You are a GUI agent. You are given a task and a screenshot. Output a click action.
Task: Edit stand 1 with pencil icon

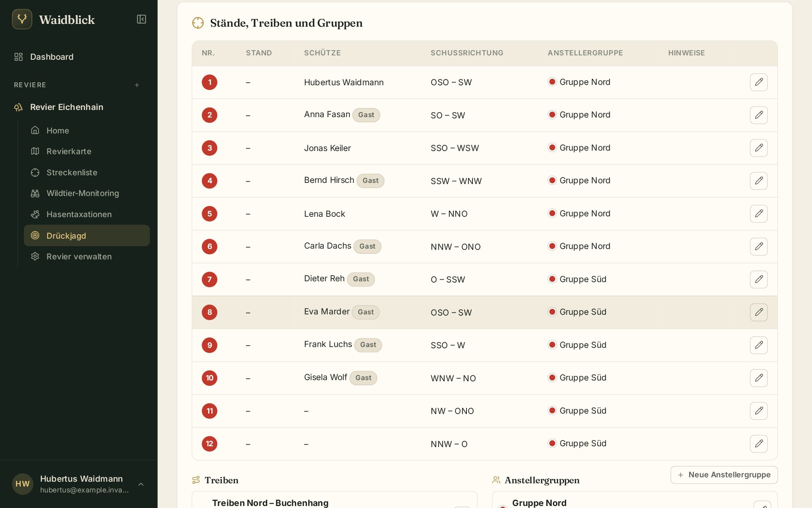(x=759, y=82)
